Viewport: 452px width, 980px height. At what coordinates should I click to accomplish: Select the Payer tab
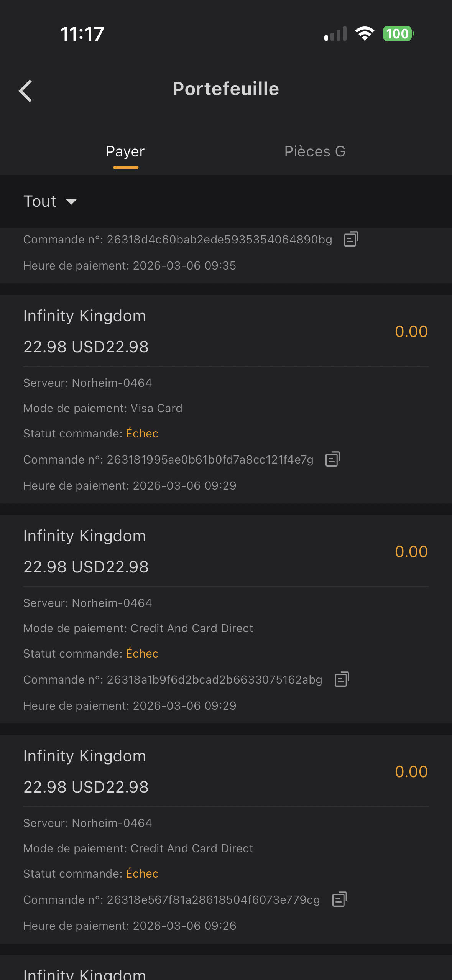(x=125, y=151)
